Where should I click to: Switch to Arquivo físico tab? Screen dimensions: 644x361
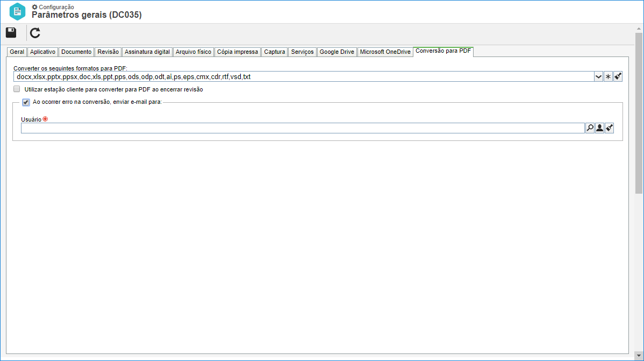click(194, 52)
